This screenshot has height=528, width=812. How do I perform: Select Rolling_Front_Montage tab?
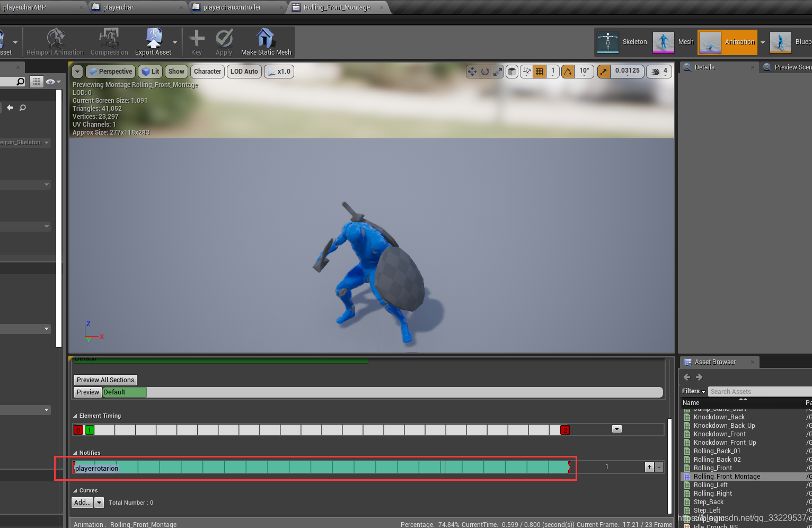(x=338, y=7)
